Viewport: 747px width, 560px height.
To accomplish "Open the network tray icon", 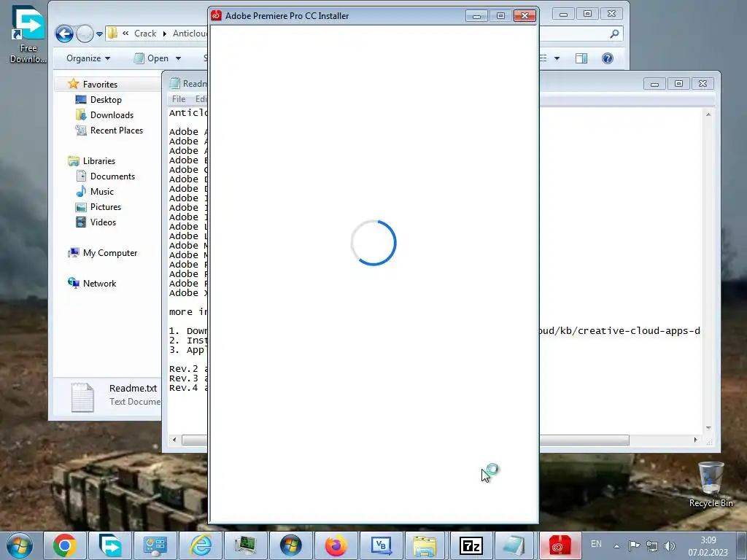I will coord(651,545).
